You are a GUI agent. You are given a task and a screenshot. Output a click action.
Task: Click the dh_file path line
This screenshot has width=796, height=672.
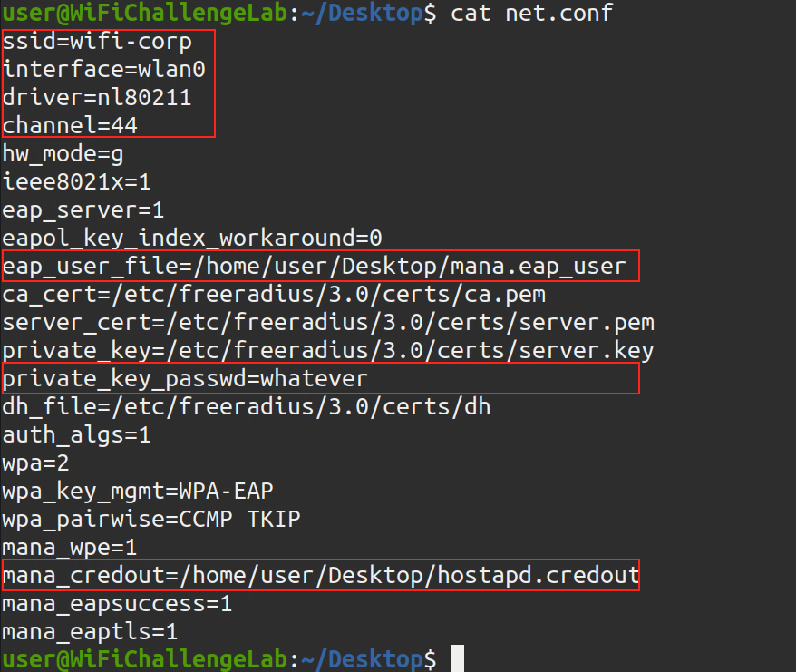(247, 406)
